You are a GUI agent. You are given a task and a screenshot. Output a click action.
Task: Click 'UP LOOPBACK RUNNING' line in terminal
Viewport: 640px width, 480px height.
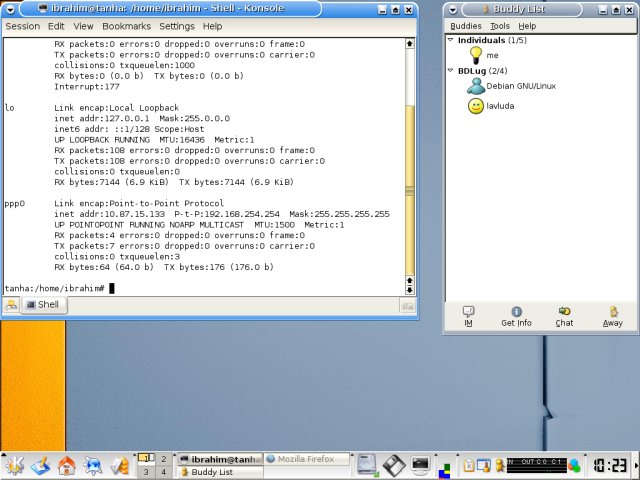pyautogui.click(x=154, y=140)
